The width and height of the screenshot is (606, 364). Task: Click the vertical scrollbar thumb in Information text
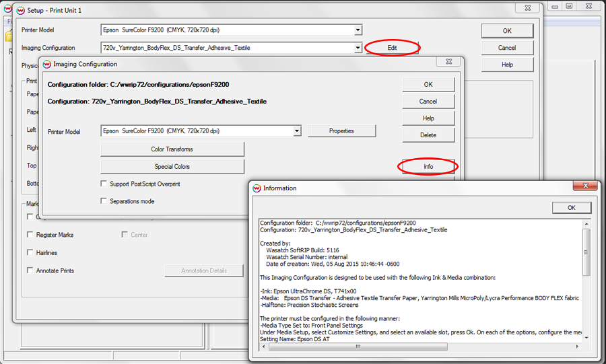[586, 252]
